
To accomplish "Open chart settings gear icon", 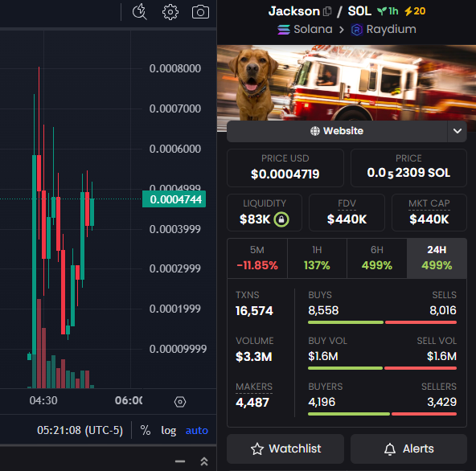I will tap(170, 12).
